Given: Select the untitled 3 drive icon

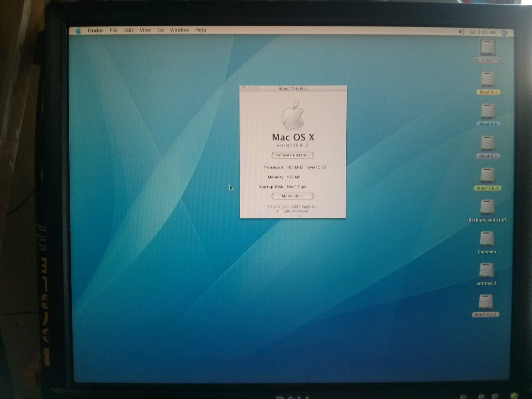Looking at the screenshot, I should [x=486, y=270].
